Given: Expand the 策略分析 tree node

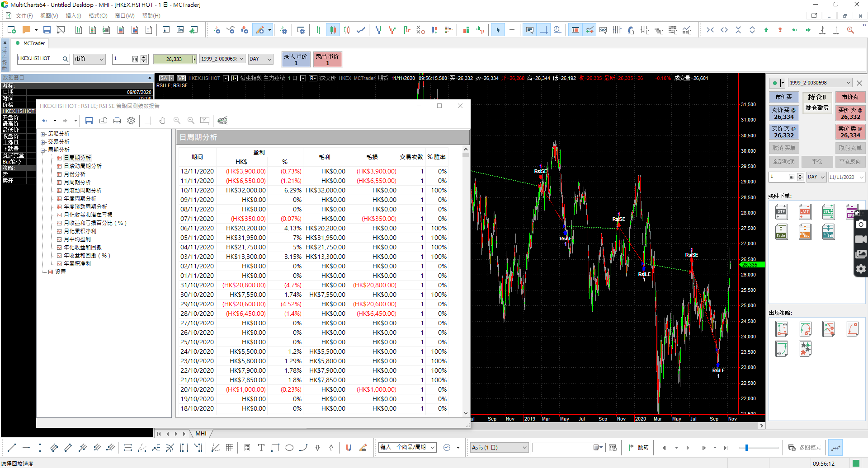Looking at the screenshot, I should (x=43, y=134).
